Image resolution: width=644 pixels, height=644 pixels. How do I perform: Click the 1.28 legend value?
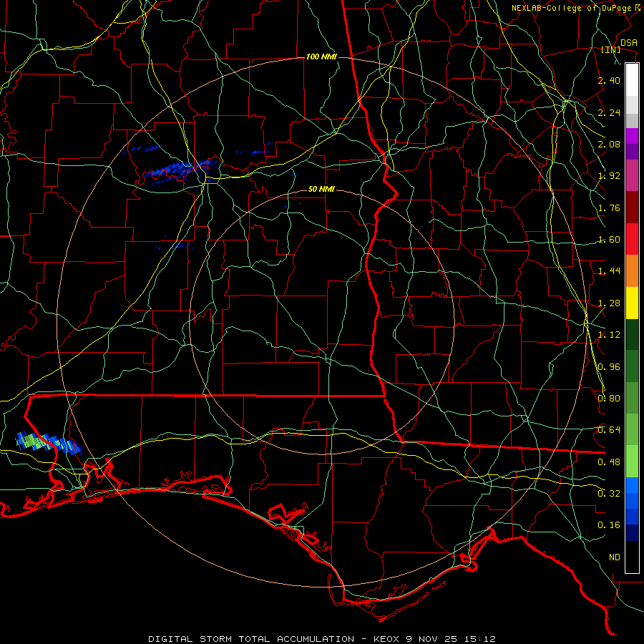pyautogui.click(x=609, y=303)
